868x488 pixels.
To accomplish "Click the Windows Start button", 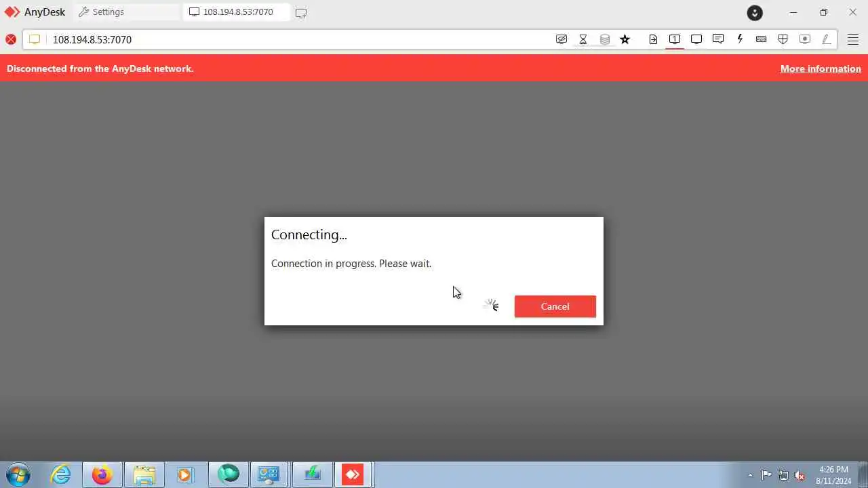I will pyautogui.click(x=18, y=474).
